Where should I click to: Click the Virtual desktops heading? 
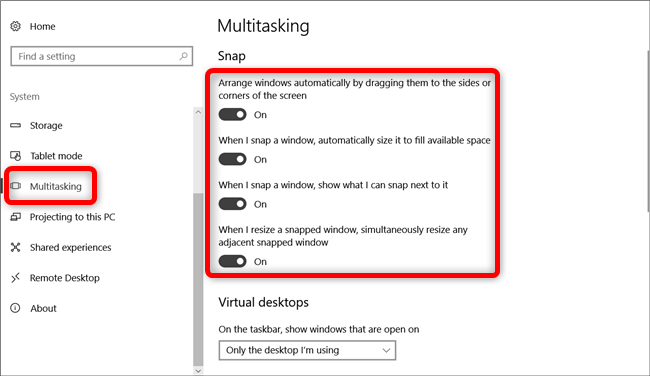coord(263,303)
